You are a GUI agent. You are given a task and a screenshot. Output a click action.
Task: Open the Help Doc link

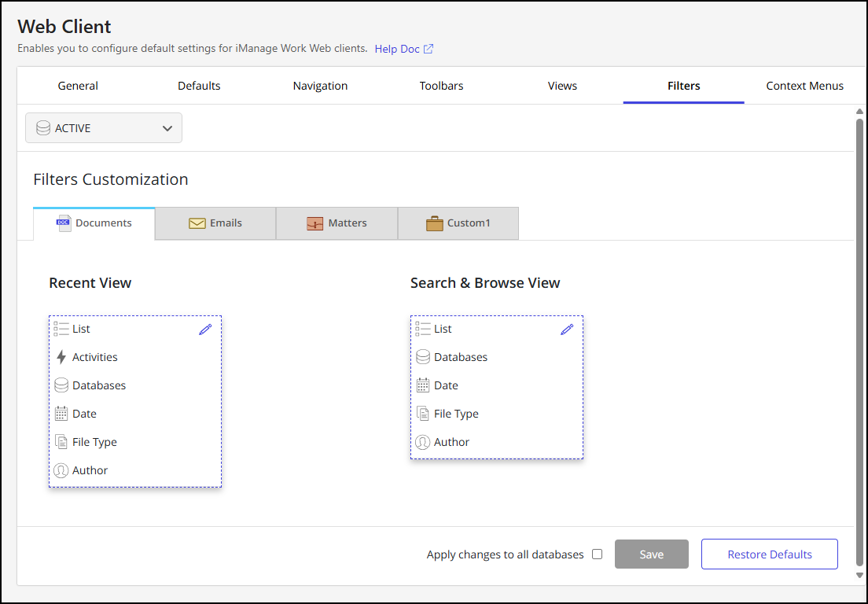[x=403, y=49]
